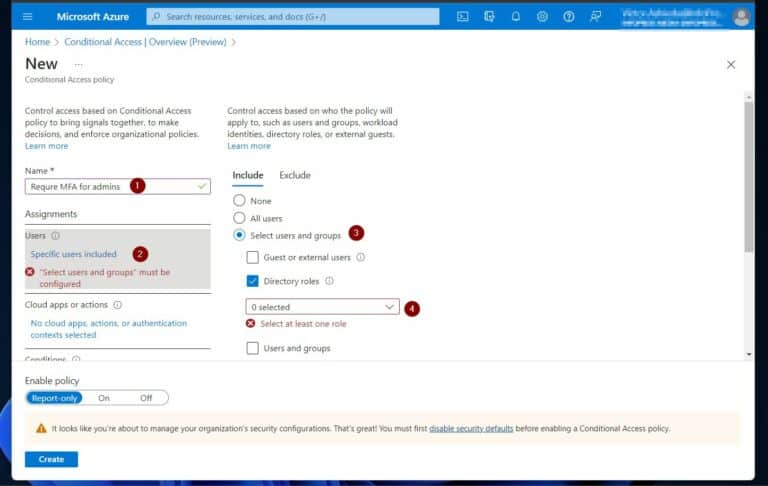The image size is (768, 486).
Task: Switch to the Include tab
Action: click(x=248, y=175)
